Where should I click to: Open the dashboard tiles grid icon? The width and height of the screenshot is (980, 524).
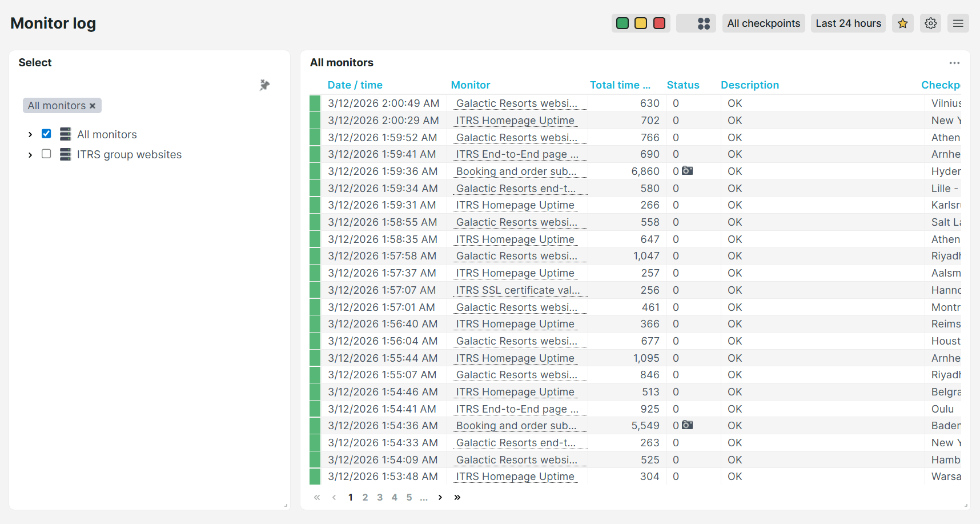pos(704,23)
